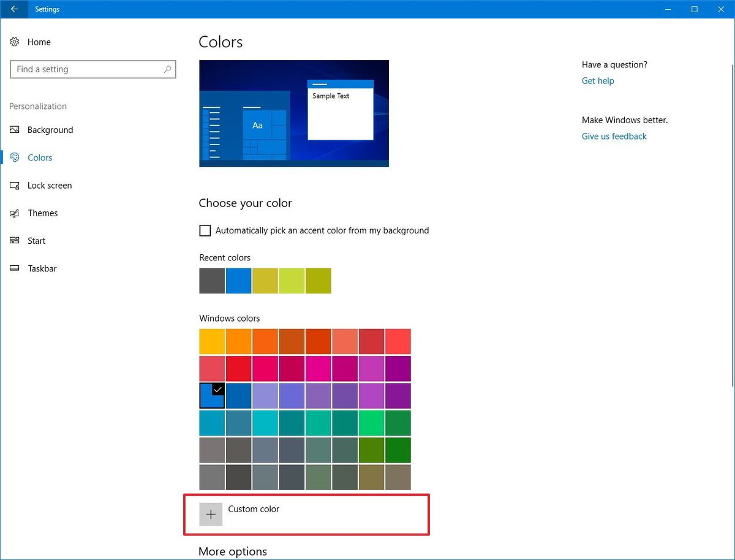Click the Custom color label
Viewport: 735px width, 560px height.
[x=254, y=509]
